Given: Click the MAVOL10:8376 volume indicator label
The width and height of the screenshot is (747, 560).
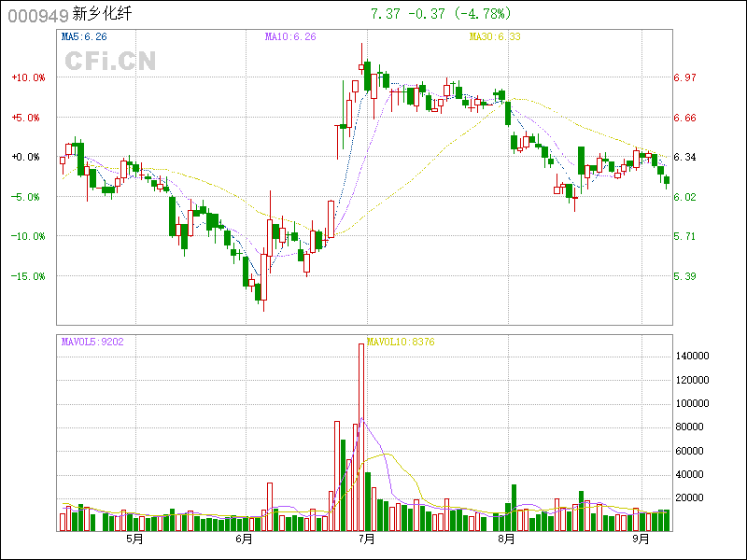Looking at the screenshot, I should click(x=401, y=342).
